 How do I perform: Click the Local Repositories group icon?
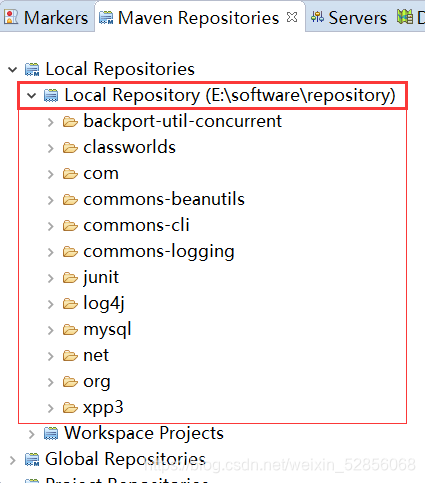(x=32, y=69)
